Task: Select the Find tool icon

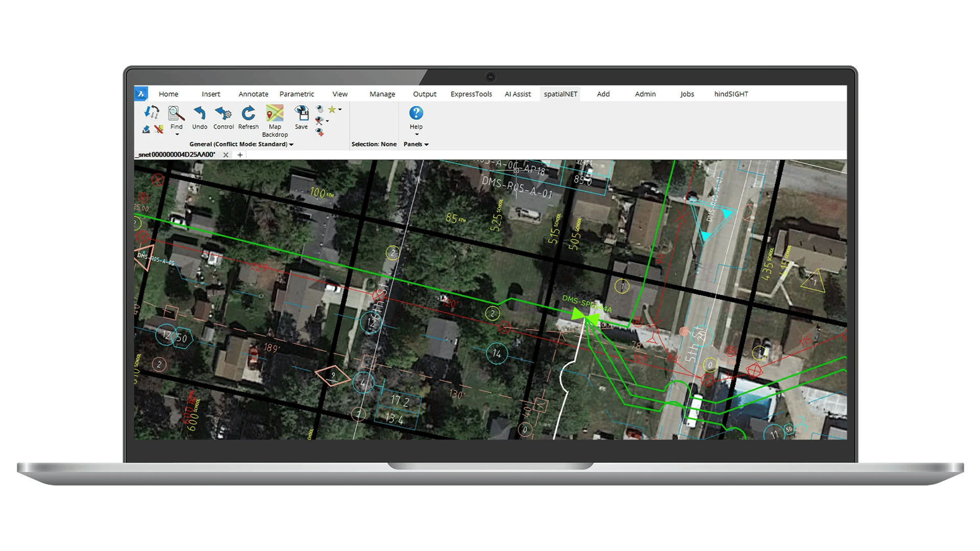Action: [x=176, y=112]
